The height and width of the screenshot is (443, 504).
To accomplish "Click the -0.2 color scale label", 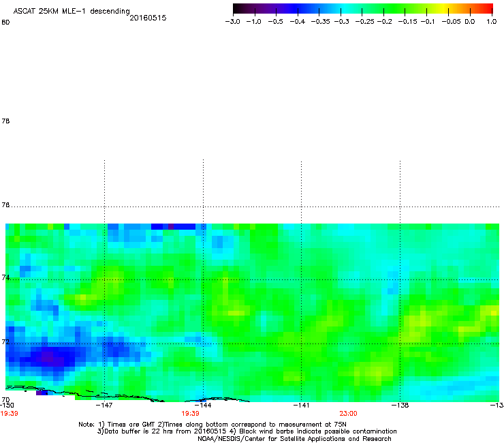I will coord(384,22).
